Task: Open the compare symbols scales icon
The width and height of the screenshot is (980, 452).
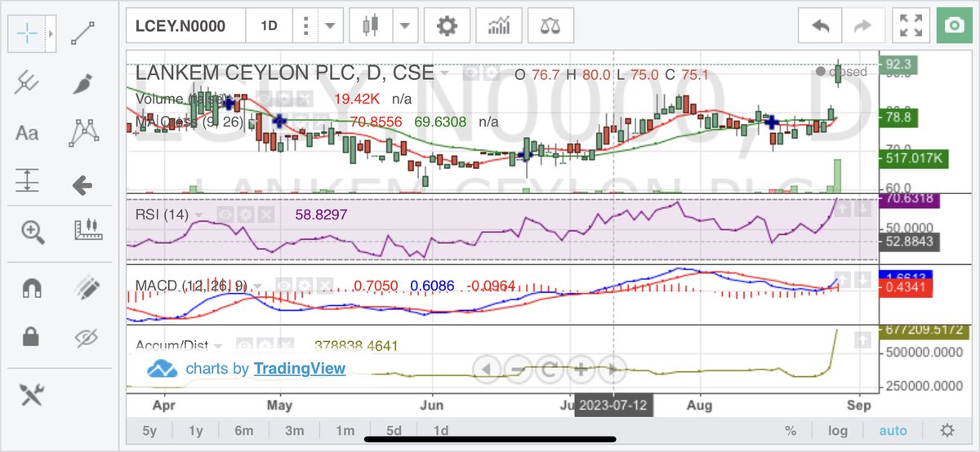Action: click(x=550, y=25)
